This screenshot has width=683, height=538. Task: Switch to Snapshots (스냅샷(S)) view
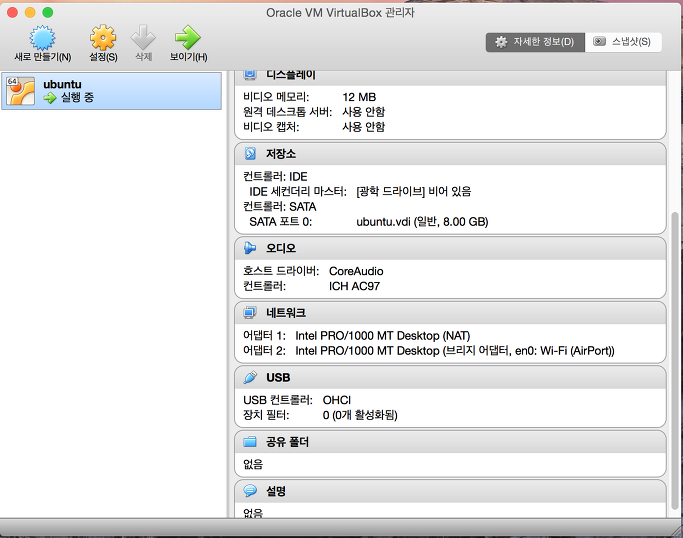click(623, 42)
